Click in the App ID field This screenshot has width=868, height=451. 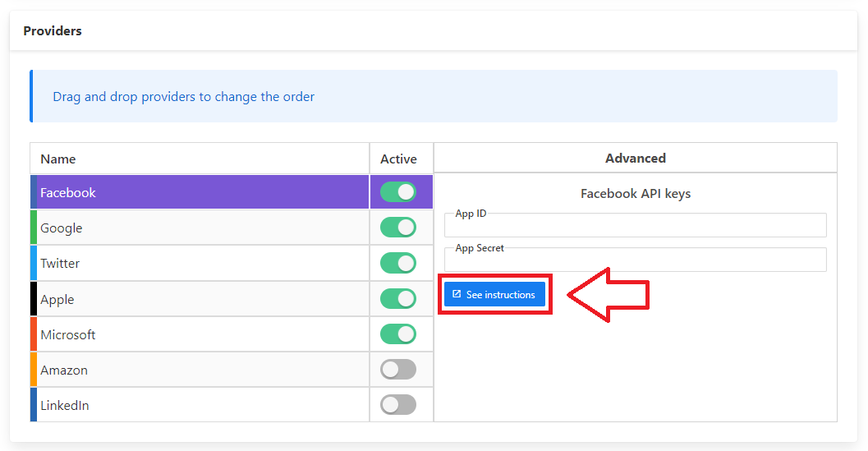pos(635,226)
